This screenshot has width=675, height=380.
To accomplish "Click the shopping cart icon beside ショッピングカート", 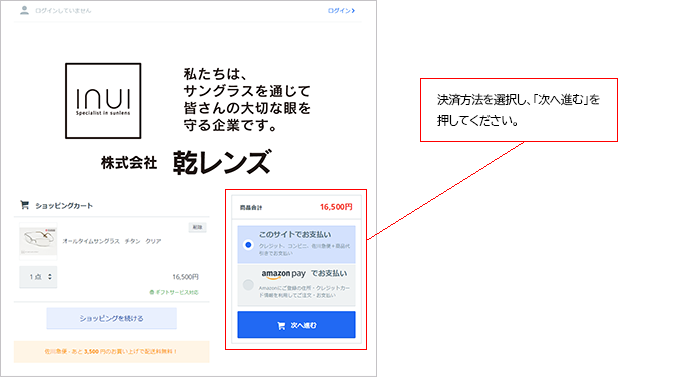I will point(25,205).
